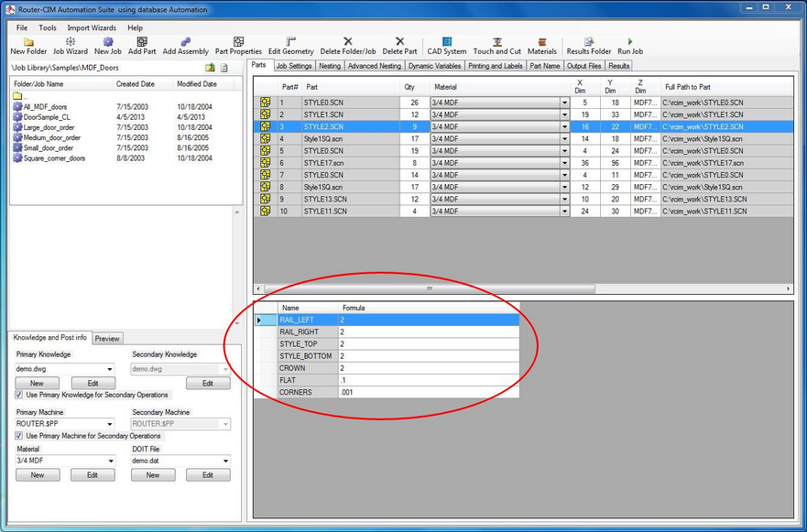
Task: Click New under DOIT File
Action: pyautogui.click(x=153, y=475)
